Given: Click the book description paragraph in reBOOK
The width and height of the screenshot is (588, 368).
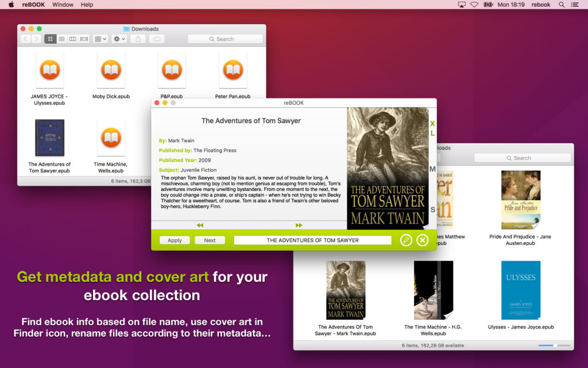Looking at the screenshot, I should click(x=251, y=192).
